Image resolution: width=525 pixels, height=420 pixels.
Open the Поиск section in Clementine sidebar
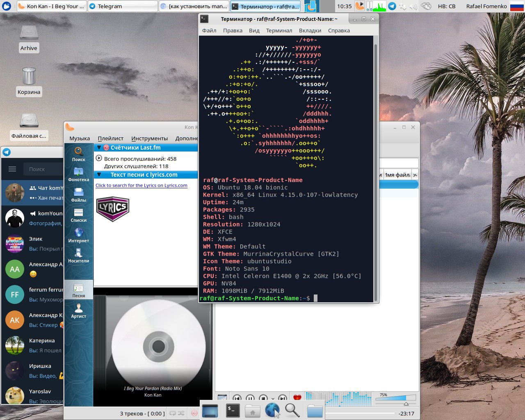(x=78, y=154)
